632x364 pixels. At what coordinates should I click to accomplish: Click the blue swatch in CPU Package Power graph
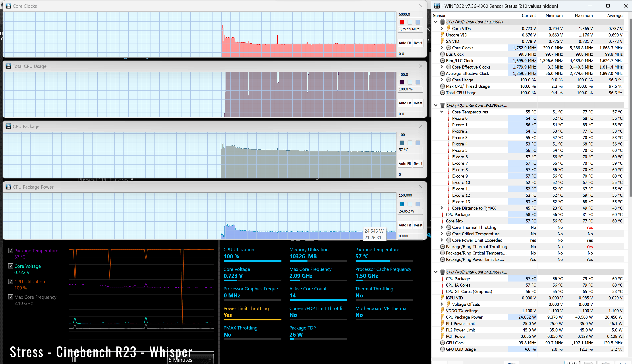pos(402,204)
